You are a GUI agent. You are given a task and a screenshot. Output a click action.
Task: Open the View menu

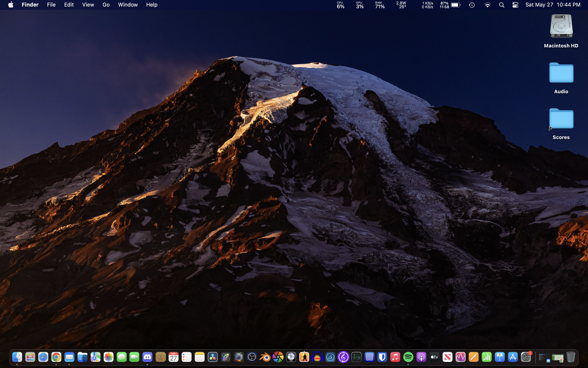[x=88, y=5]
